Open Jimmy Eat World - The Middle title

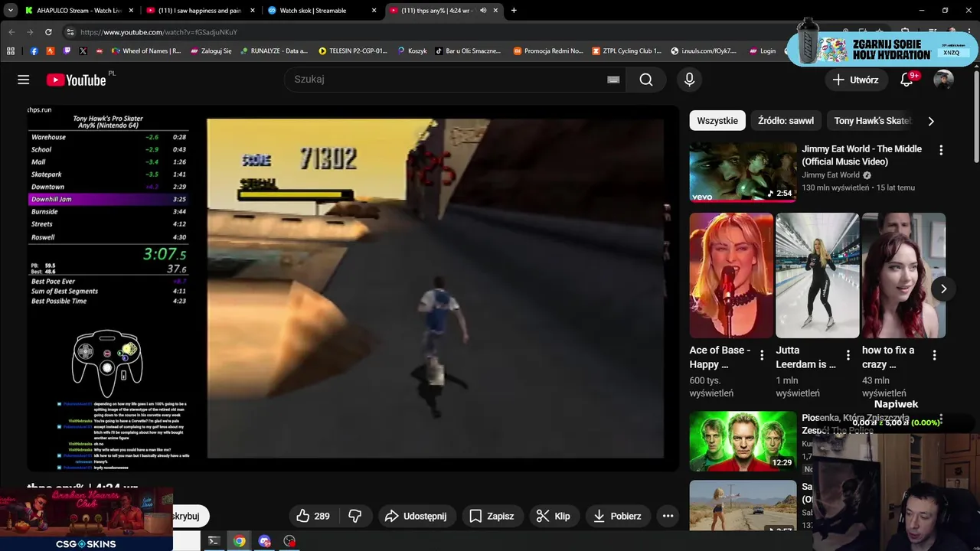pyautogui.click(x=861, y=155)
